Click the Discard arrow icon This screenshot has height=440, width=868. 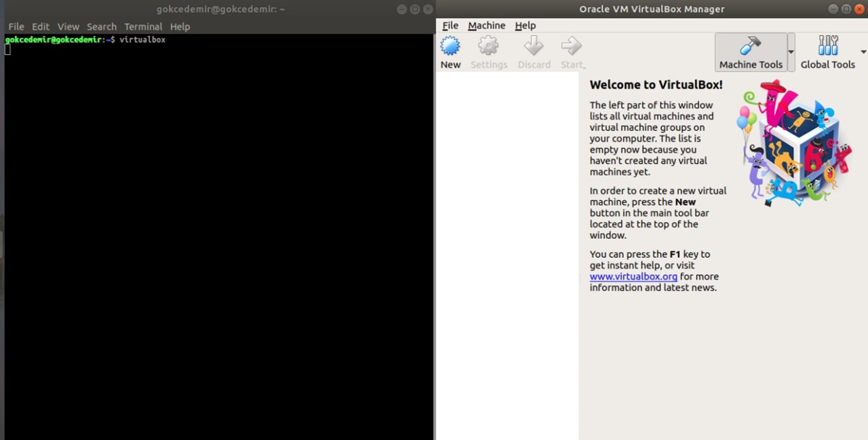pos(533,46)
